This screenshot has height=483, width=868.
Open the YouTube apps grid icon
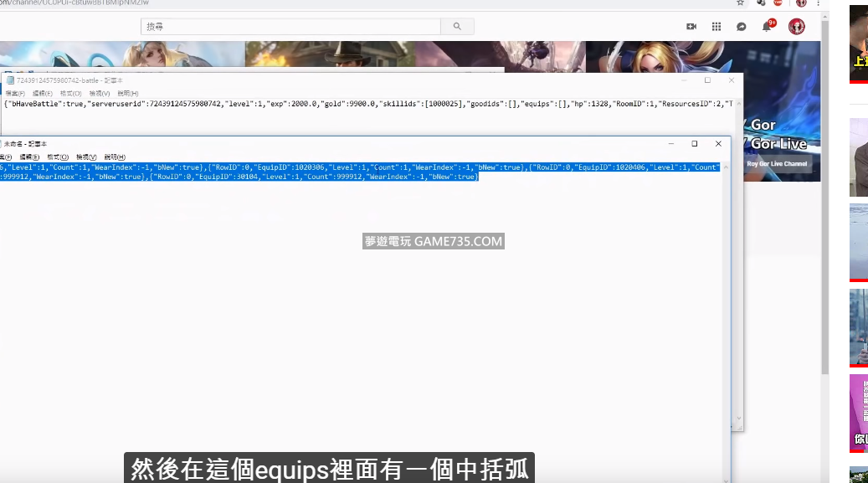[x=716, y=26]
